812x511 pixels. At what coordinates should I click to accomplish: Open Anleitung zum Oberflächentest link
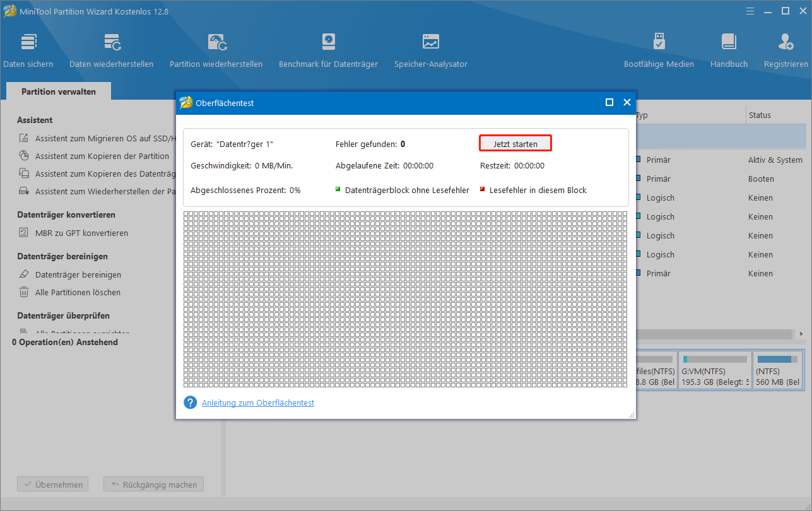(258, 402)
